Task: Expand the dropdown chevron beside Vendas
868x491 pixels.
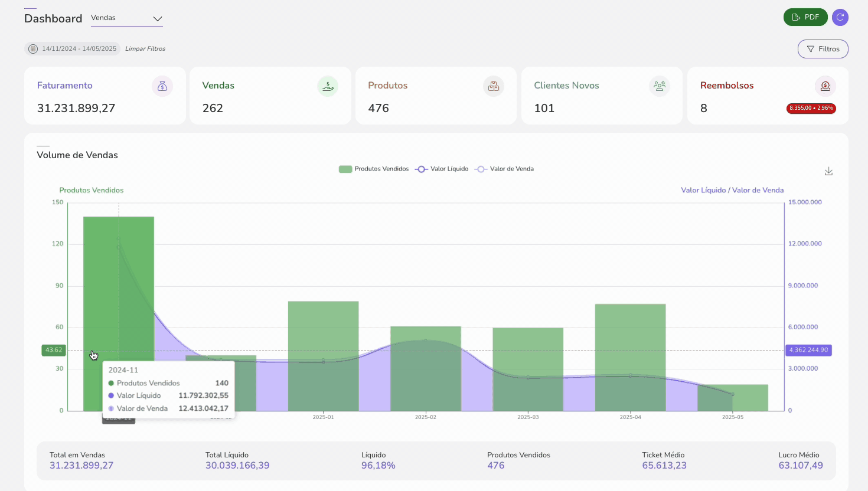Action: pyautogui.click(x=157, y=19)
